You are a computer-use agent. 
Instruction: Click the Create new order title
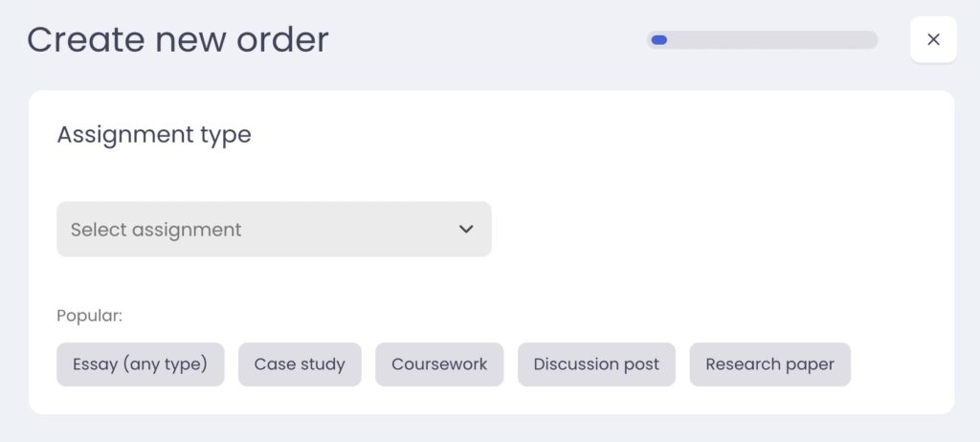178,40
